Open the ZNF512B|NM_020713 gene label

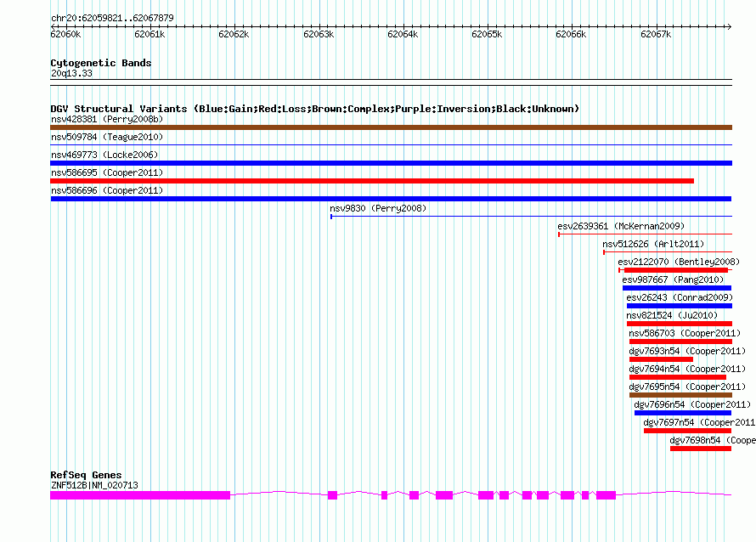click(x=94, y=485)
